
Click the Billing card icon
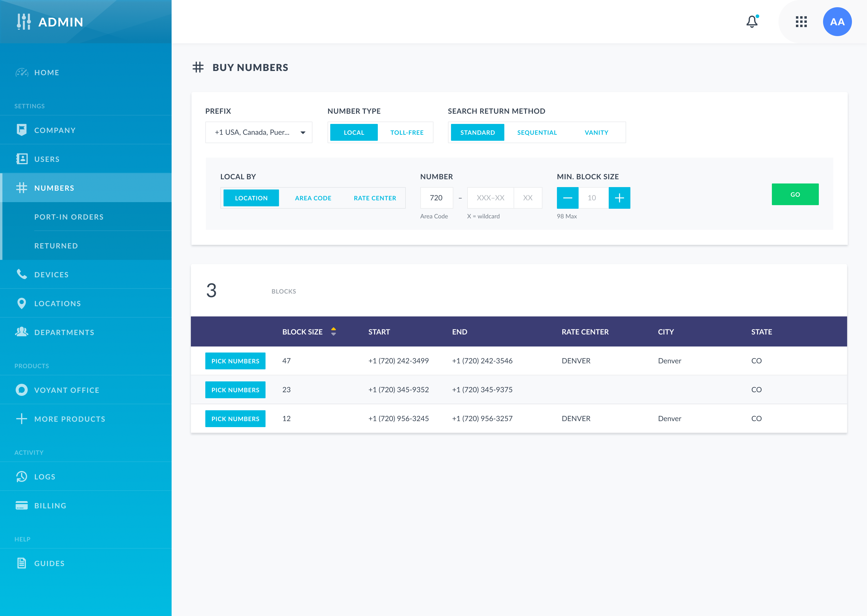click(x=22, y=505)
